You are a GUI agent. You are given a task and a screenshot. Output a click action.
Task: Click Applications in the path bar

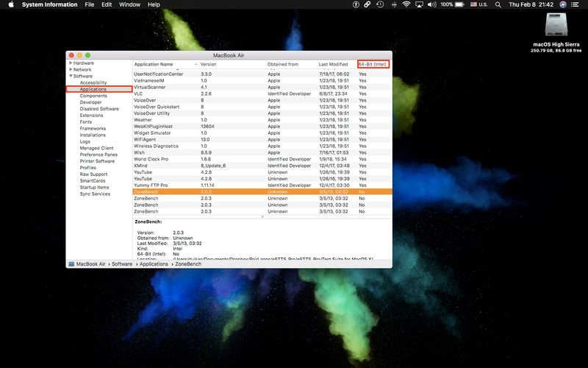pyautogui.click(x=154, y=264)
